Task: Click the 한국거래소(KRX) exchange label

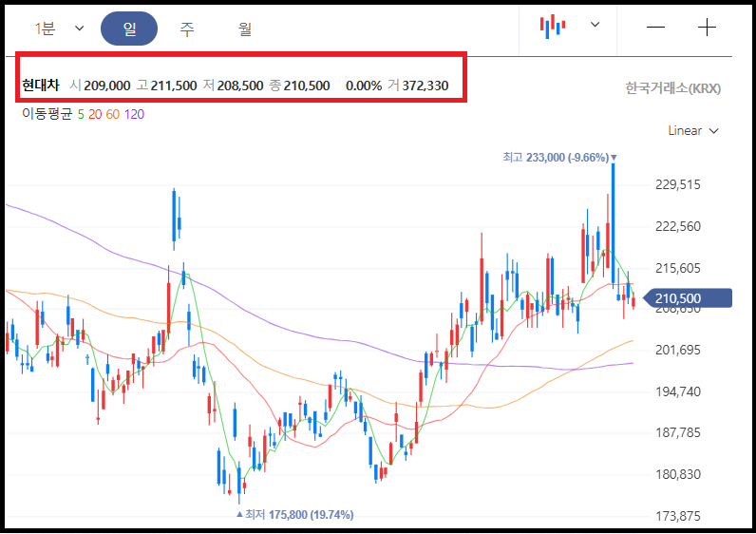Action: [x=673, y=88]
